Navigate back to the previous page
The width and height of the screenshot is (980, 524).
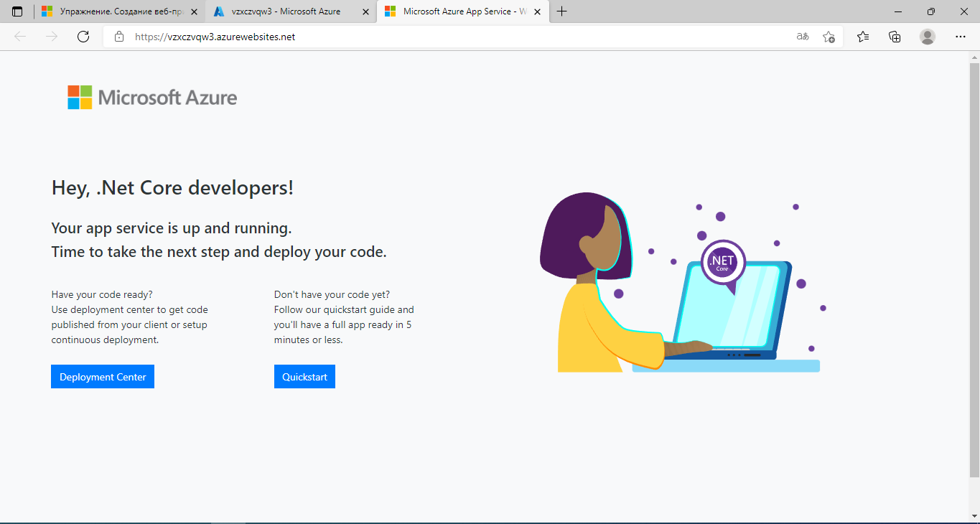coord(19,37)
